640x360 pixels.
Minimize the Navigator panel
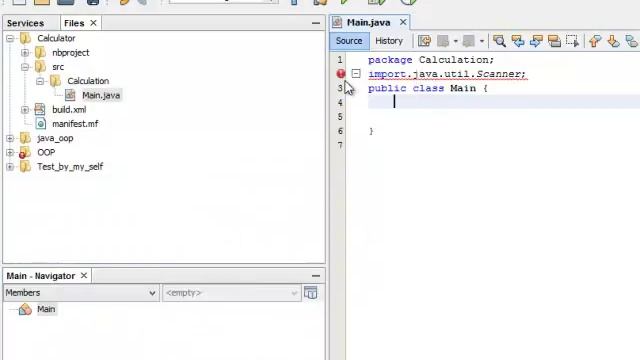click(316, 276)
